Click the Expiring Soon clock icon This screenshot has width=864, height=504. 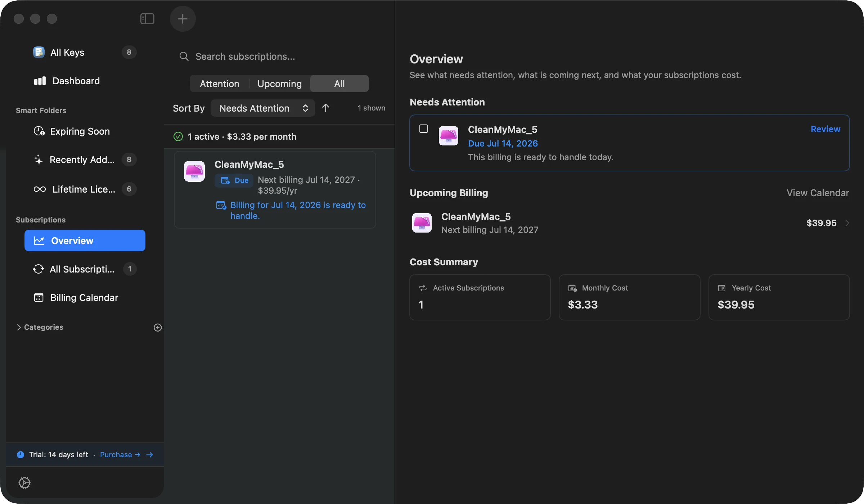pyautogui.click(x=39, y=131)
